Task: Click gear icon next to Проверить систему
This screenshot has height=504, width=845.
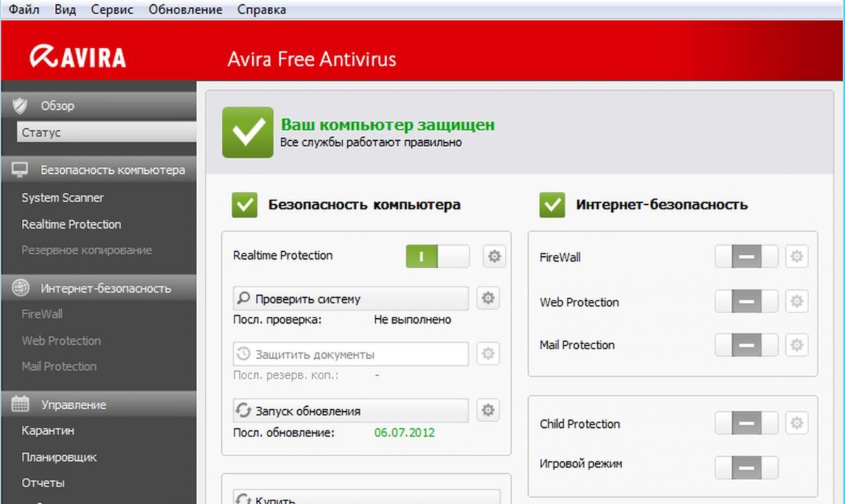Action: coord(488,298)
